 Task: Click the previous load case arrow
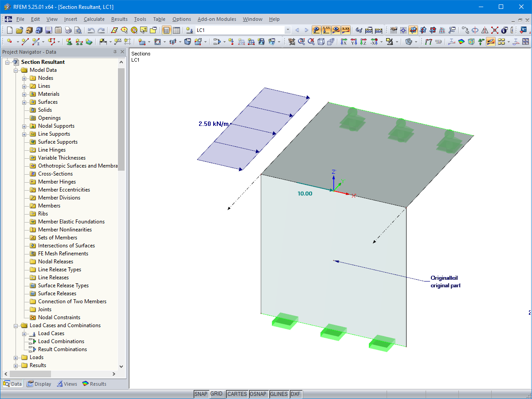coord(297,30)
